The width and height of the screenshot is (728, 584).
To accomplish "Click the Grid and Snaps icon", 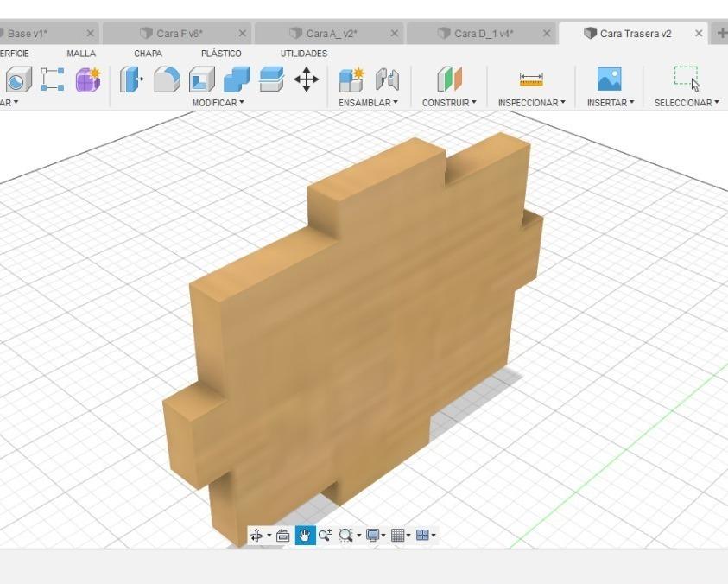I will (398, 536).
